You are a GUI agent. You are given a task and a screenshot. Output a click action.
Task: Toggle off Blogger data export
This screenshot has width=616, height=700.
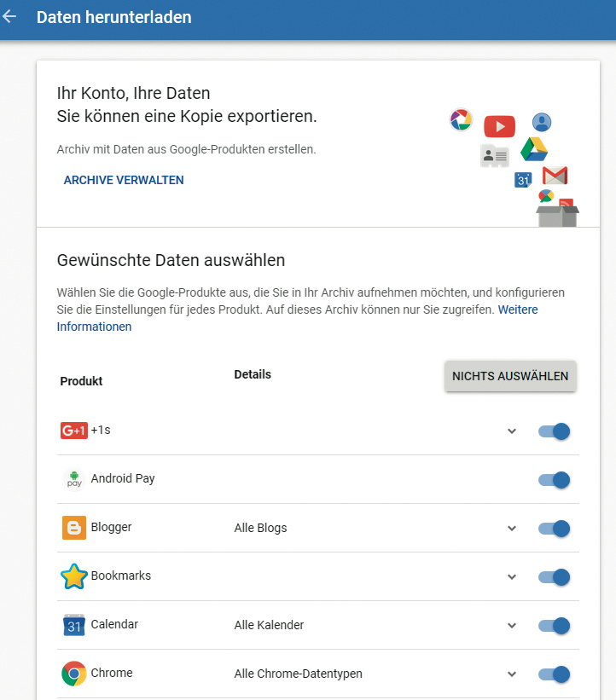(554, 529)
